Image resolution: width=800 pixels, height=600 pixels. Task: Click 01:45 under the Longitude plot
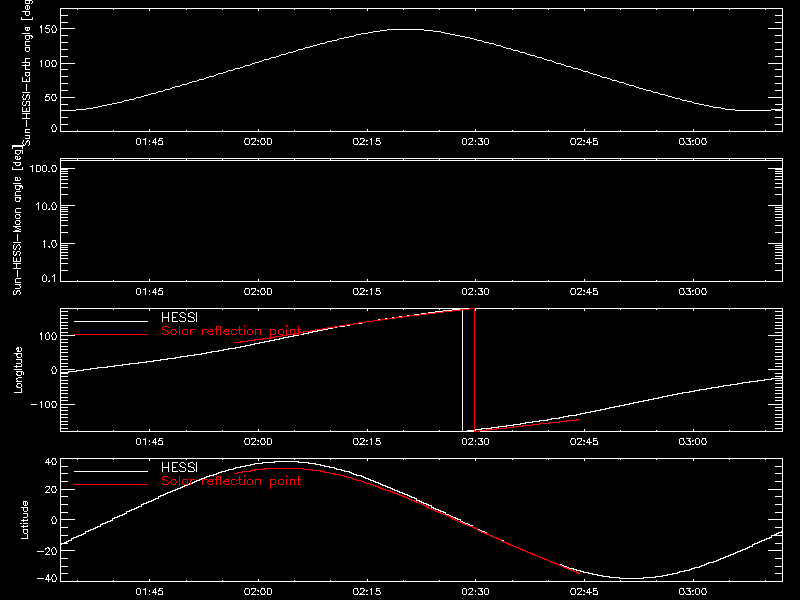149,442
